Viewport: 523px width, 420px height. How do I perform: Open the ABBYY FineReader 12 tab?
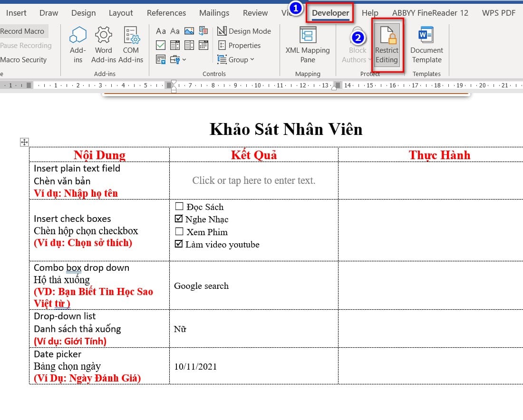(430, 13)
